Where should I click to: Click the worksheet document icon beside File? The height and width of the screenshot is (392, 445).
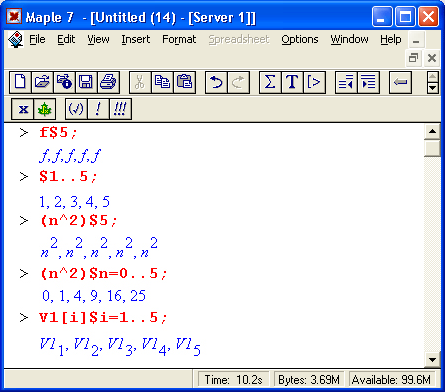[x=15, y=40]
